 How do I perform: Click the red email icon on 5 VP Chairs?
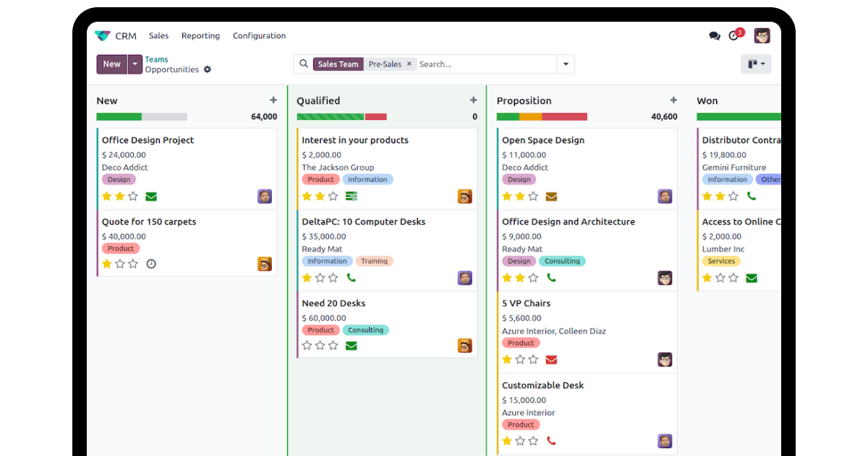pos(551,359)
